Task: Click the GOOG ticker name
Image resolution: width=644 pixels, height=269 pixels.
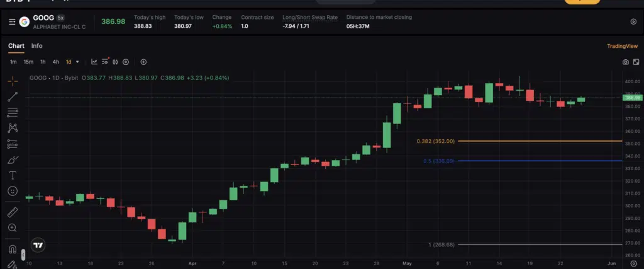Action: click(43, 18)
